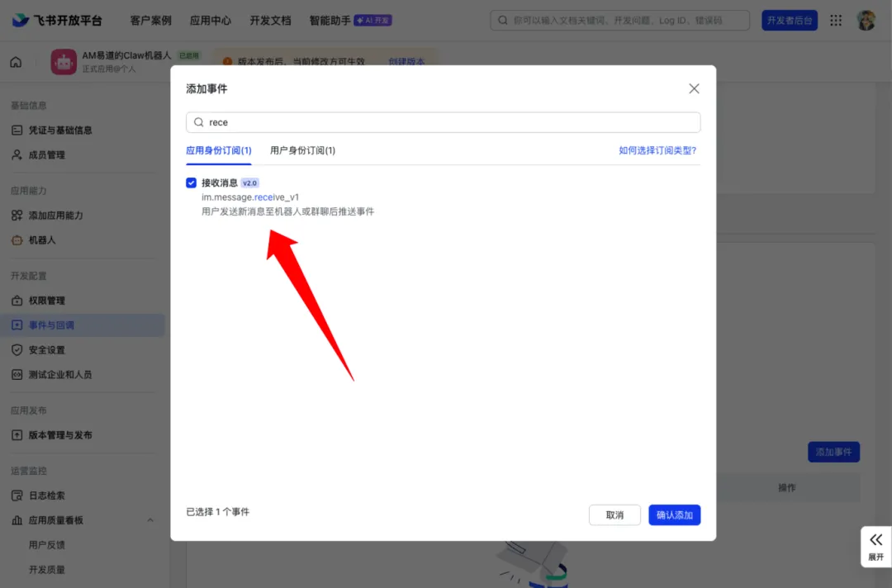Click the 取消 button in dialog

click(x=614, y=514)
